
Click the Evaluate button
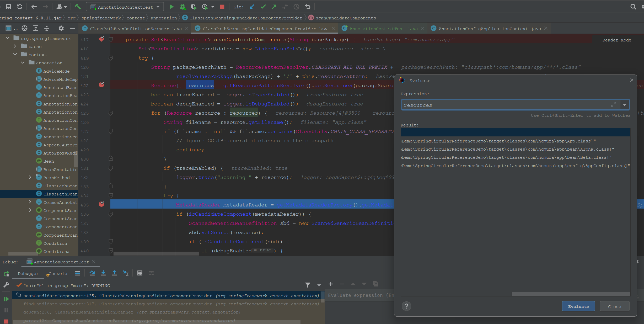[x=578, y=306]
